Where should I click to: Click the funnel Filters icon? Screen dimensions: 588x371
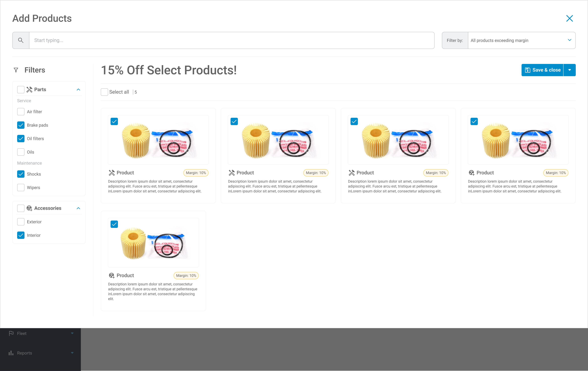coord(16,70)
